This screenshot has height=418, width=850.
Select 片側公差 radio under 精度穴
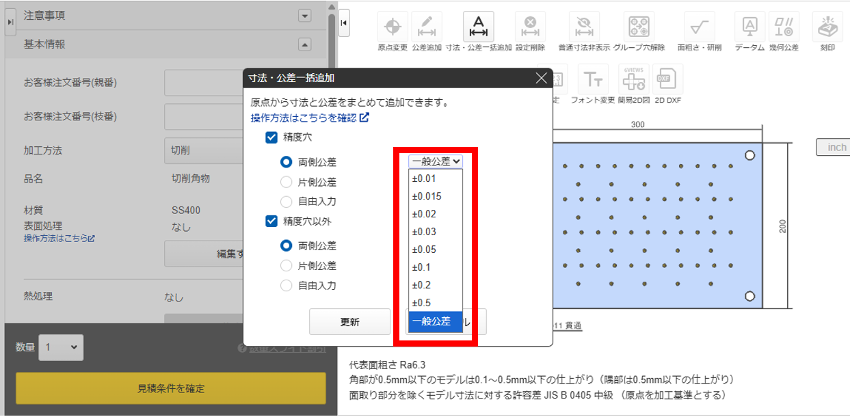pyautogui.click(x=286, y=182)
